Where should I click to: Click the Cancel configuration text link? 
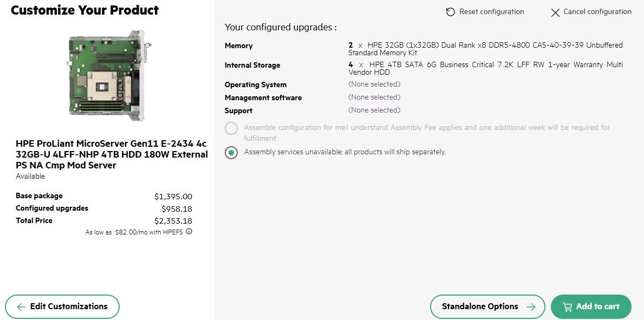[x=598, y=11]
